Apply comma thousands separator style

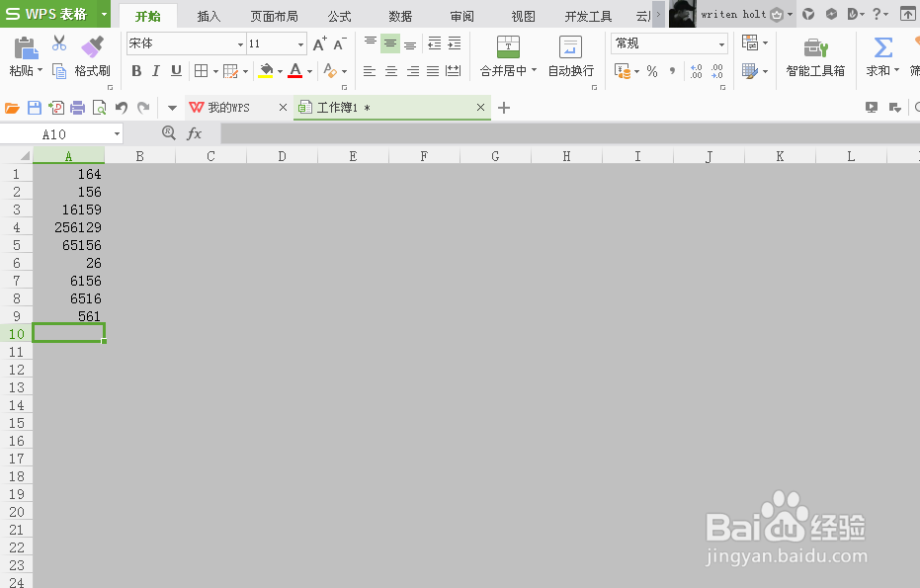[672, 71]
